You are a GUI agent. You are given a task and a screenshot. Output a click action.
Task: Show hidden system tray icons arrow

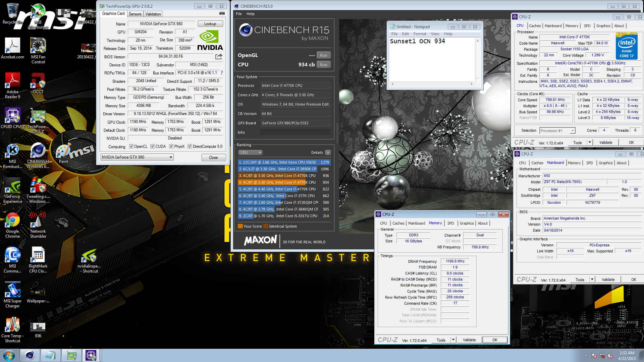586,356
